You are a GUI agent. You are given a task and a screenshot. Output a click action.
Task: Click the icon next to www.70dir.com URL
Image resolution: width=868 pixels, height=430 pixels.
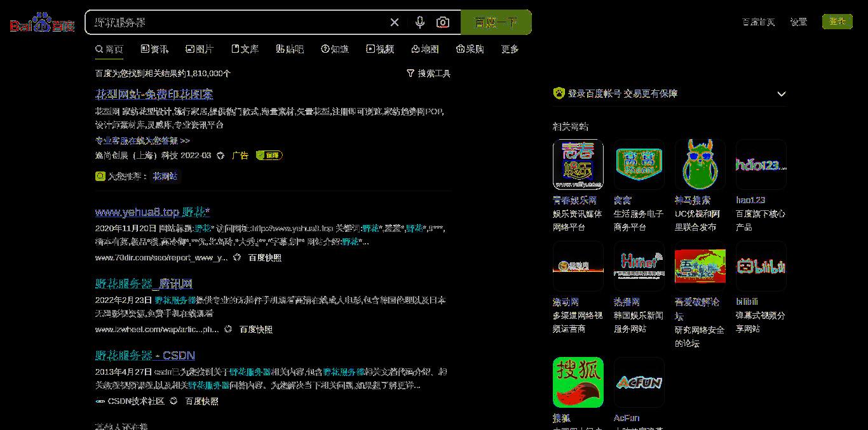tap(237, 258)
